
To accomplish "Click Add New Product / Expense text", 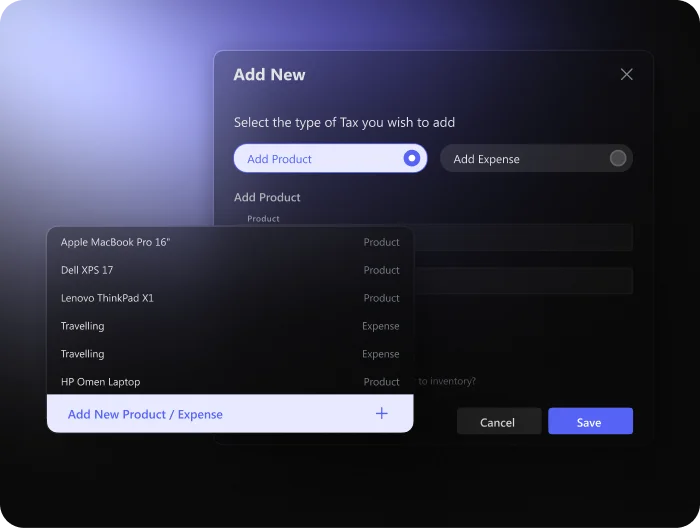I will coord(145,414).
